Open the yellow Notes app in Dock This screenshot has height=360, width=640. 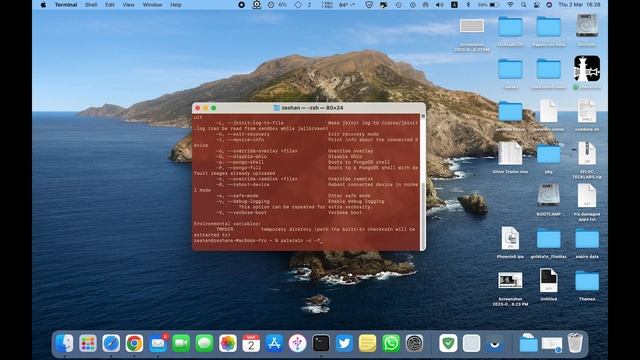pyautogui.click(x=367, y=343)
